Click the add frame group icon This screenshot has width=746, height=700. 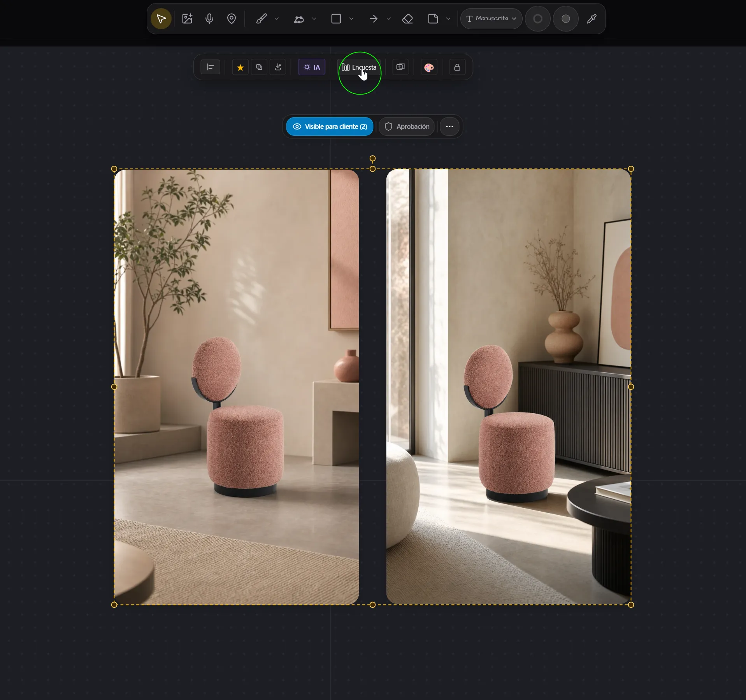point(400,67)
